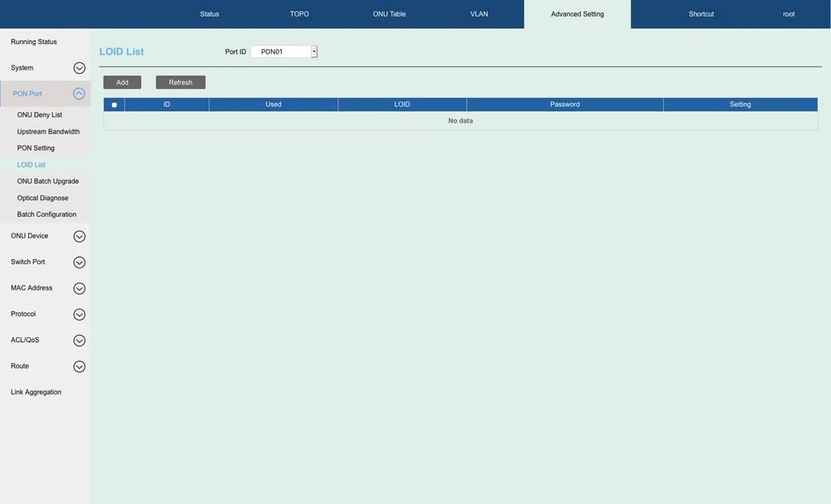Click the root user menu
Viewport: 831px width, 504px height.
789,14
